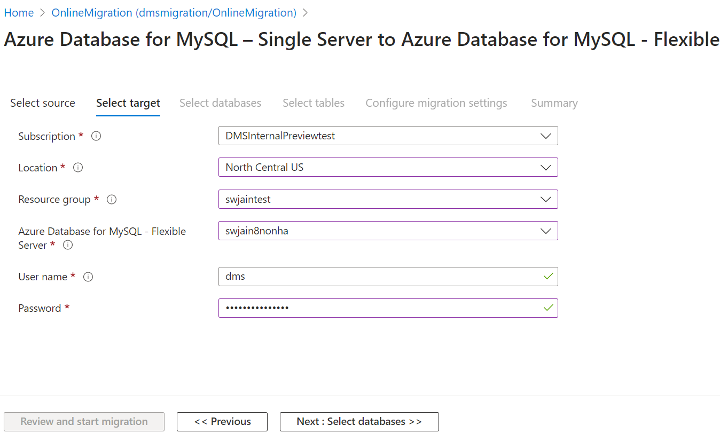The image size is (720, 442).
Task: Expand the Subscription dropdown arrow
Action: coord(546,136)
